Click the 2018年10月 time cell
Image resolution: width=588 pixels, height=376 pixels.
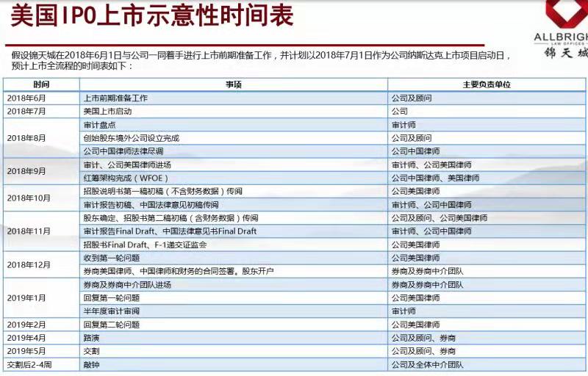(28, 198)
